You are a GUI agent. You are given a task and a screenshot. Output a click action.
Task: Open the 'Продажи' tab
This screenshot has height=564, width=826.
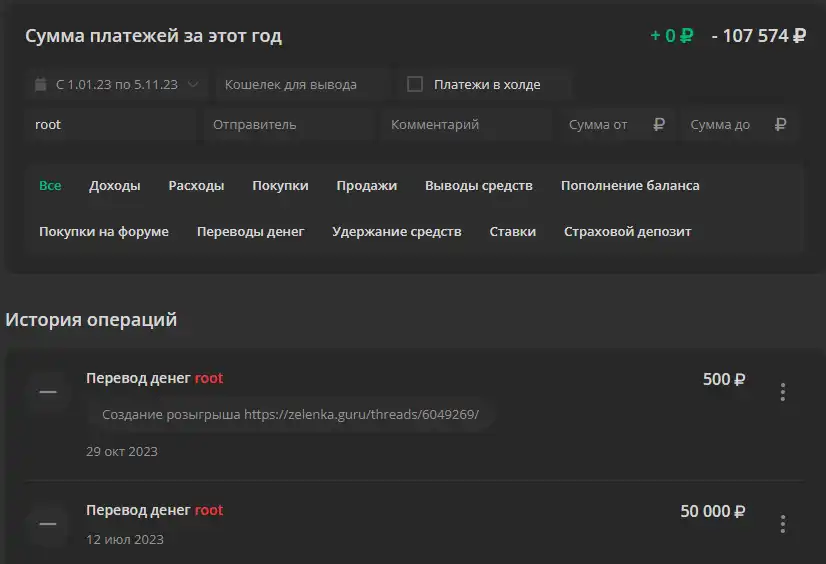(367, 185)
